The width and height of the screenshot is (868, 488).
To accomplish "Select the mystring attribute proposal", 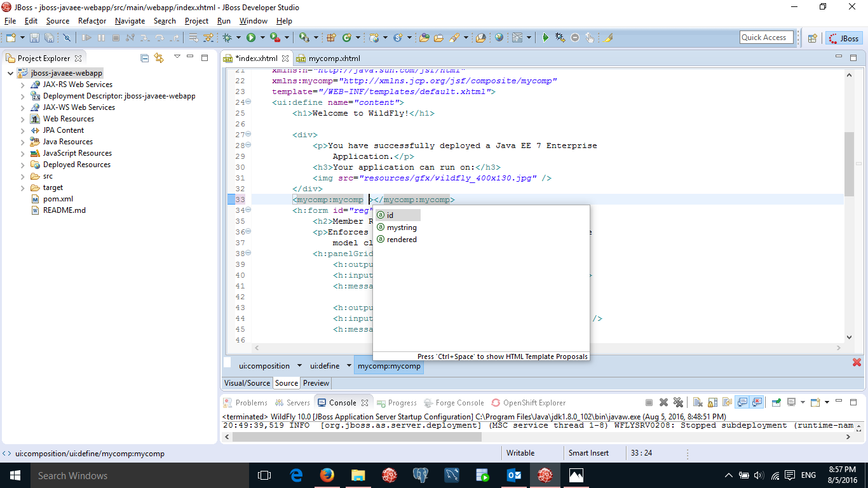I will pos(402,227).
